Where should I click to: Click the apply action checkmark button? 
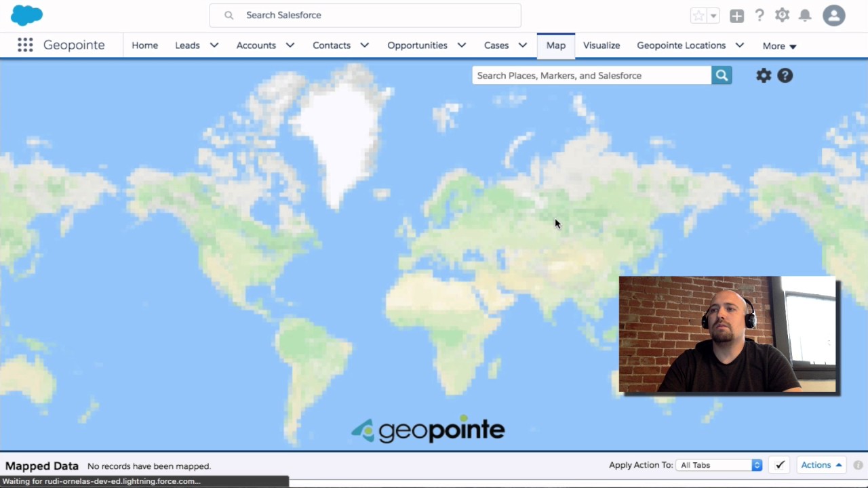click(780, 465)
